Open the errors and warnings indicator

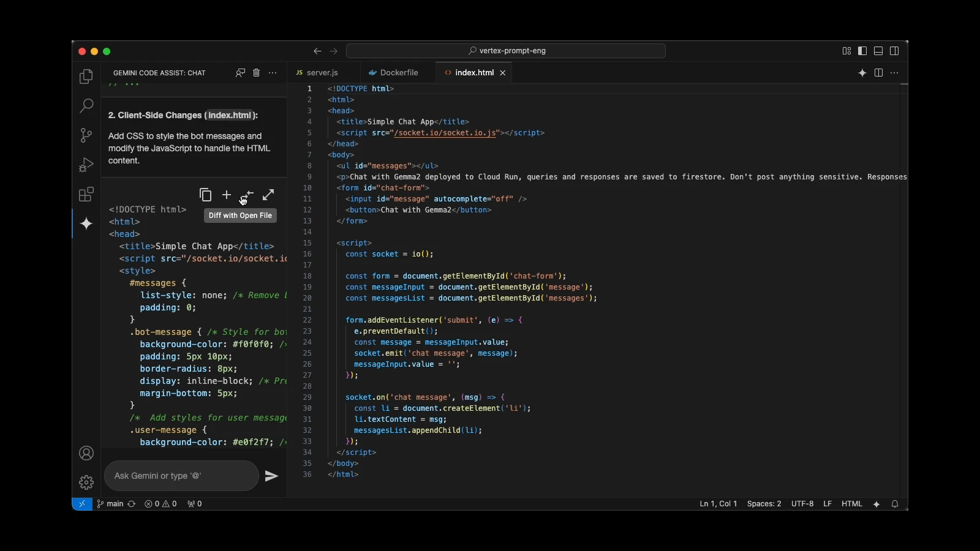point(160,504)
